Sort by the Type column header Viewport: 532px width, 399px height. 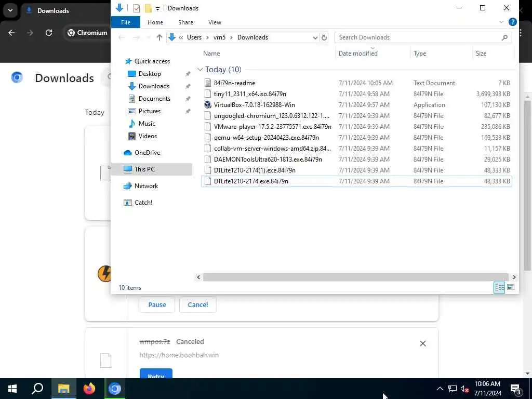(420, 54)
